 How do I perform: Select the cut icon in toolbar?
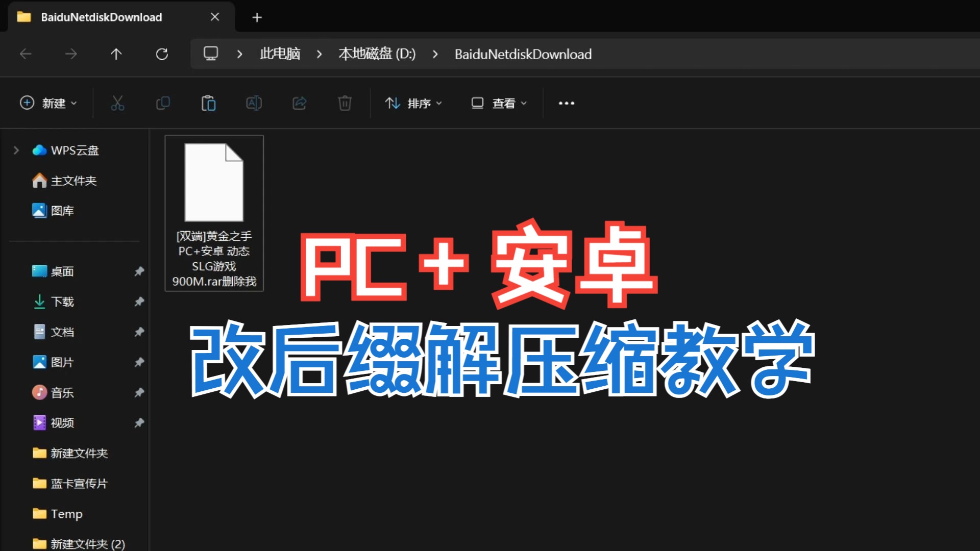point(117,103)
